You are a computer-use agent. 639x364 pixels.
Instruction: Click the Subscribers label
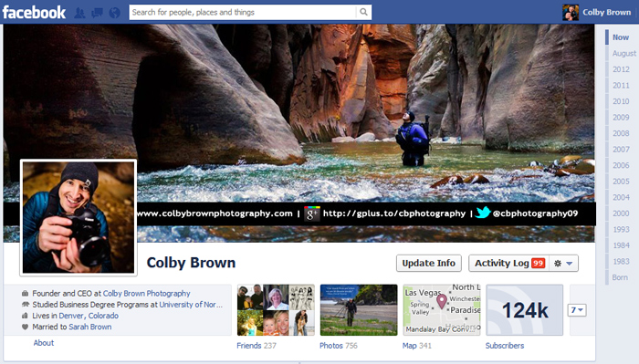point(505,345)
